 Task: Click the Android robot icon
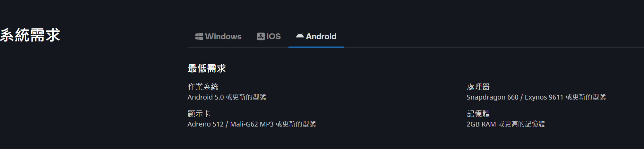click(x=300, y=36)
